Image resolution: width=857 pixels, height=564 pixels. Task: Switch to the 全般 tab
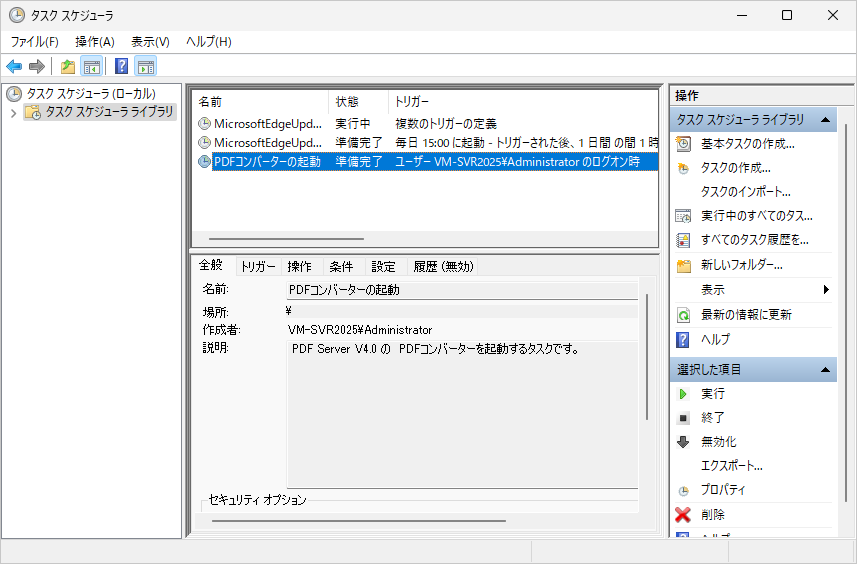pyautogui.click(x=211, y=265)
